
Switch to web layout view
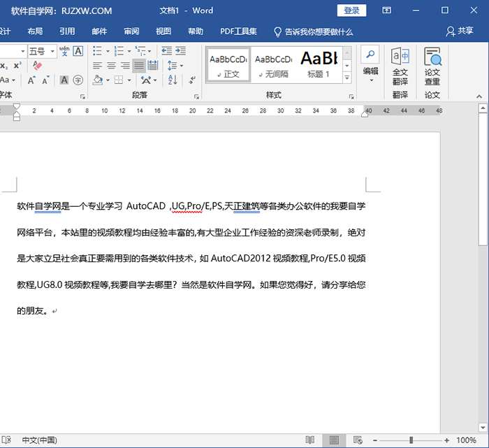pos(358,440)
